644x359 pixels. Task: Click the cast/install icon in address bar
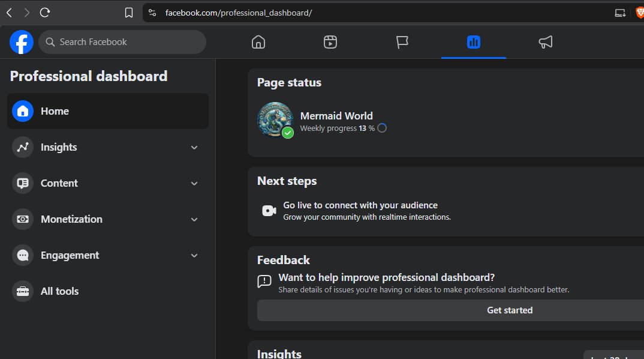[620, 13]
